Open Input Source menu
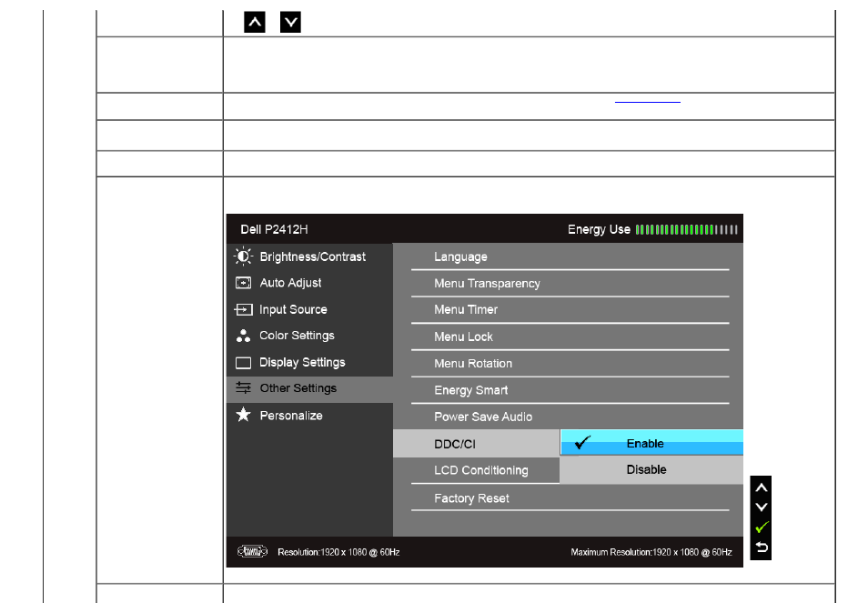This screenshot has height=613, width=868. 309,309
